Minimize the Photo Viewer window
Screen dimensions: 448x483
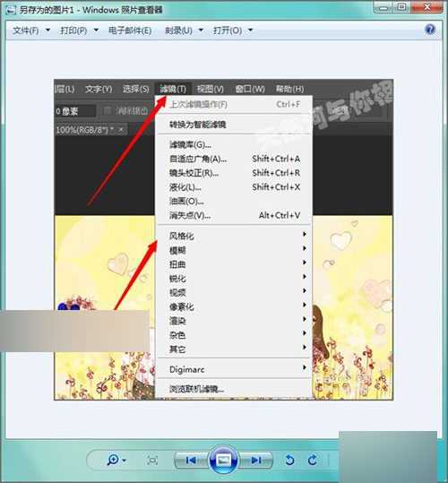coord(383,8)
